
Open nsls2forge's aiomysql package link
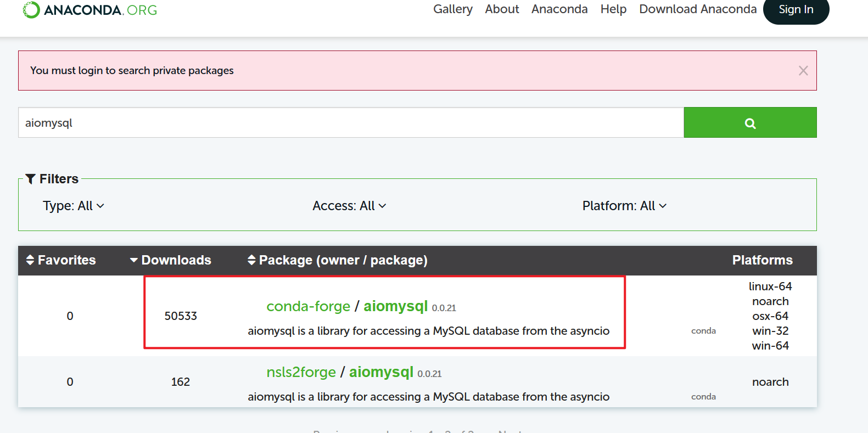point(381,372)
